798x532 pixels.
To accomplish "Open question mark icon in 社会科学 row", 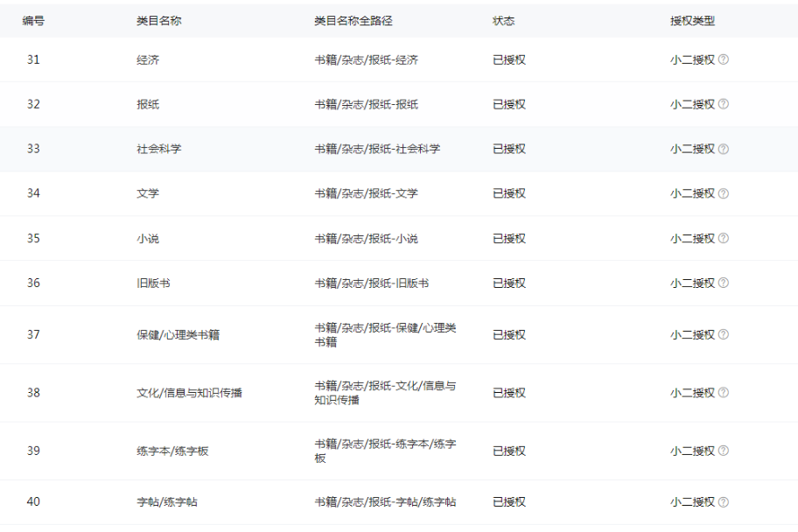I will (x=723, y=149).
